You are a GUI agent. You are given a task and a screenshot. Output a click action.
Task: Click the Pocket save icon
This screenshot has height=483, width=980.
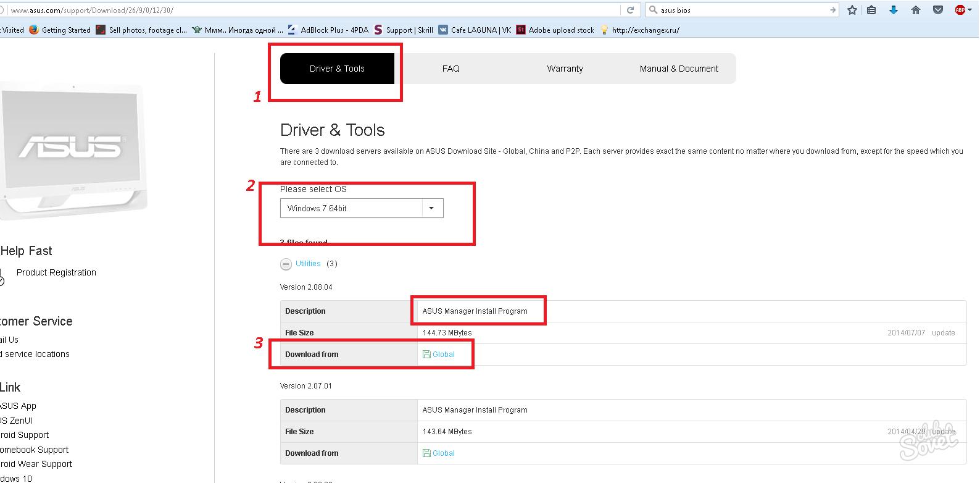click(938, 10)
